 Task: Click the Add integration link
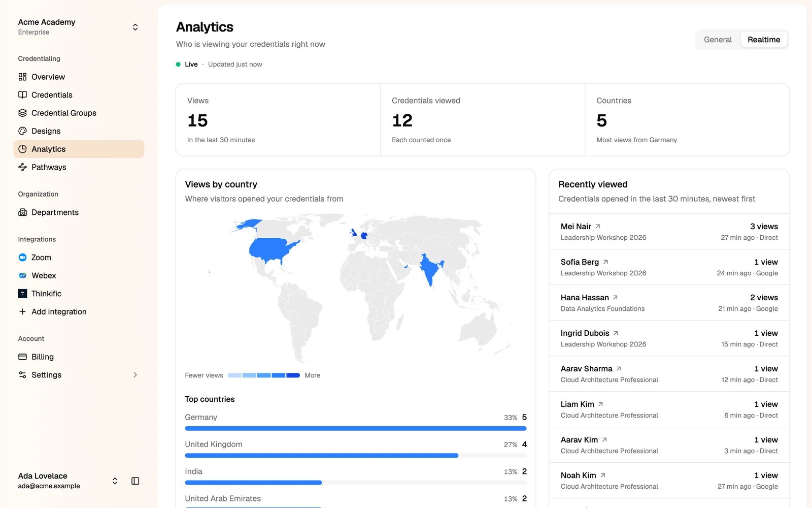[79, 311]
